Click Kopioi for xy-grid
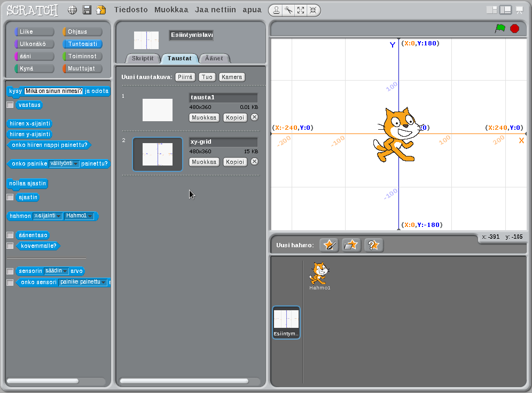Viewport: 532px width, 393px height. point(235,162)
